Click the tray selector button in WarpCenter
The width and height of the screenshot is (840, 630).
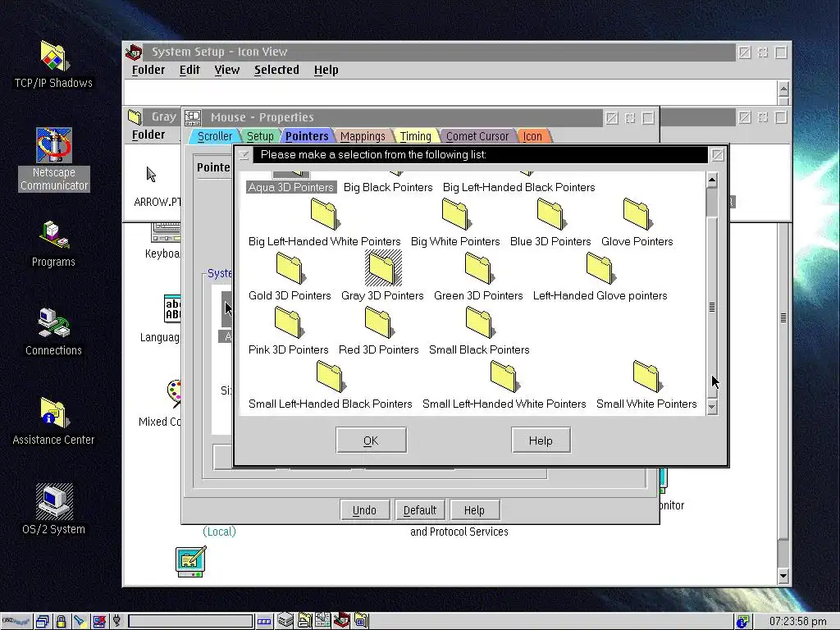[x=264, y=622]
